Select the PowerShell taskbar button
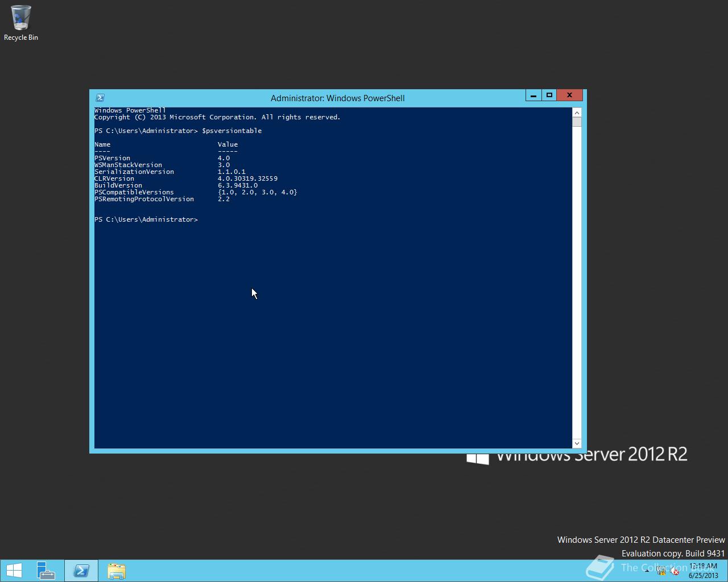This screenshot has width=728, height=582. pos(81,571)
